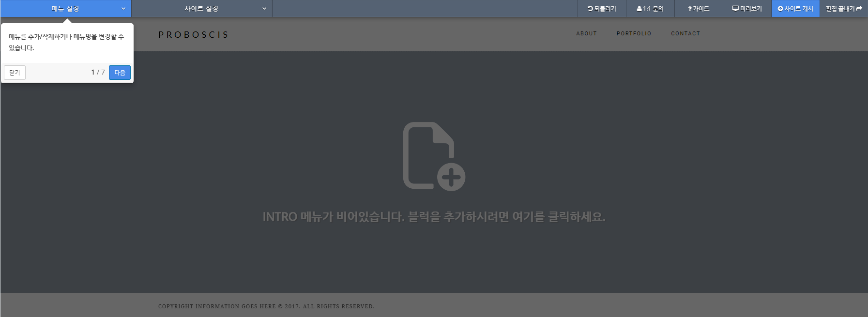Click the add-block page icon
This screenshot has width=868, height=317.
434,156
